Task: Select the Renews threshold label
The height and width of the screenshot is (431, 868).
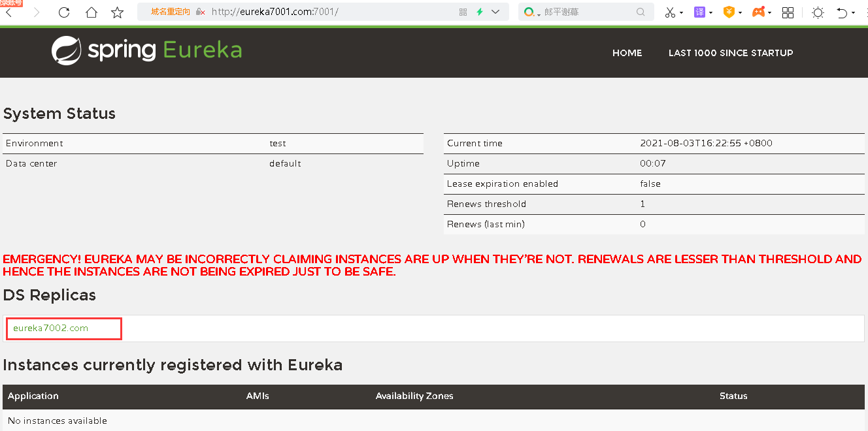Action: pyautogui.click(x=486, y=204)
